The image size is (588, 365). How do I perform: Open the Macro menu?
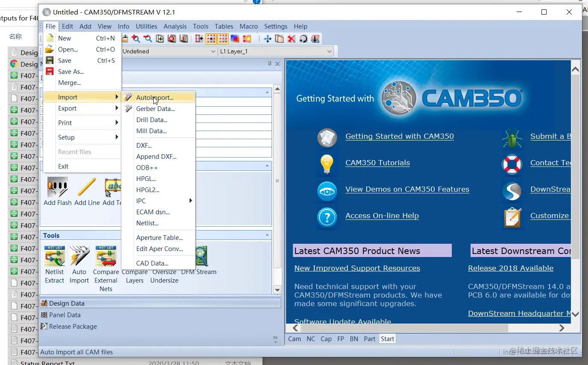coord(249,26)
